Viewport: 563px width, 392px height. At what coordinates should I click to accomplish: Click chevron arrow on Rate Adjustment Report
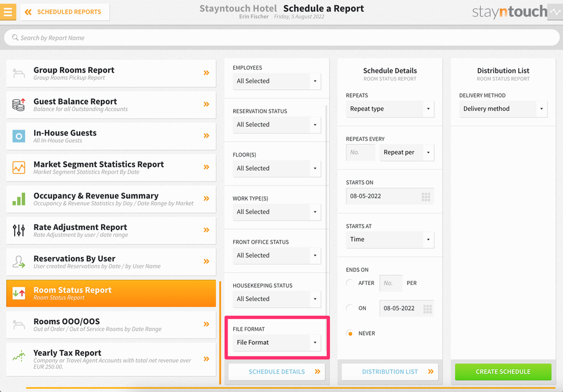(x=206, y=230)
